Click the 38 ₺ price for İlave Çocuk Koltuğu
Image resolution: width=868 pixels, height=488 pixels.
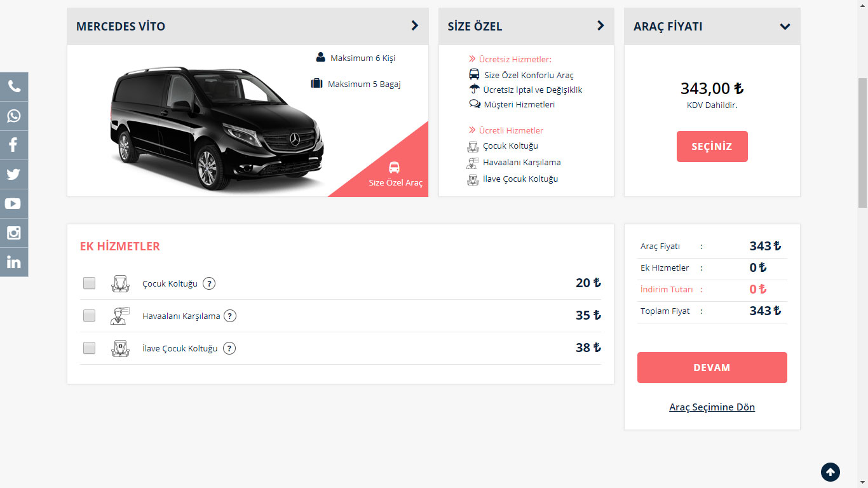click(588, 348)
